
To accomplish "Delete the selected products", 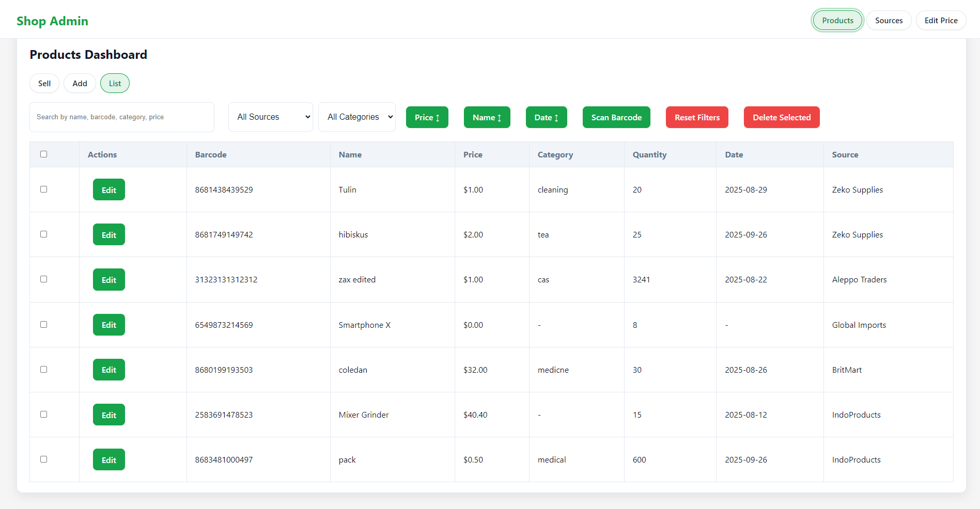I will (782, 117).
